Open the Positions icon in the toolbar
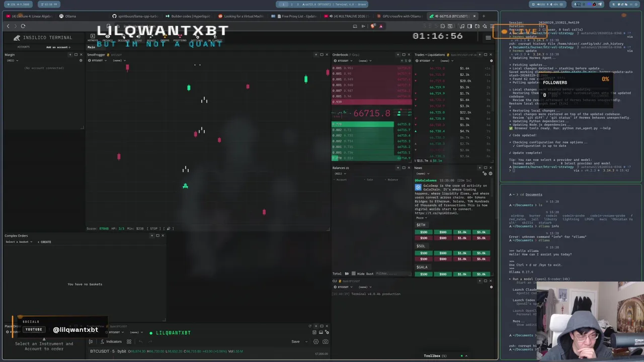 pyautogui.click(x=180, y=37)
